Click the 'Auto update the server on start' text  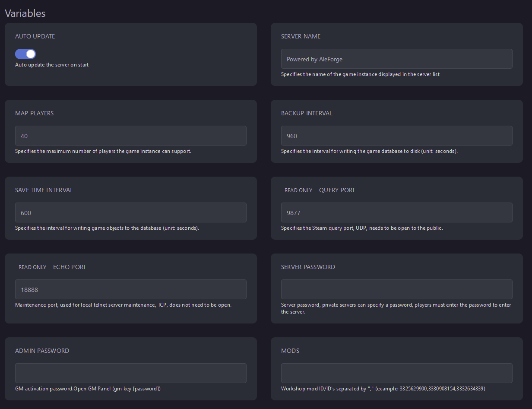point(52,65)
